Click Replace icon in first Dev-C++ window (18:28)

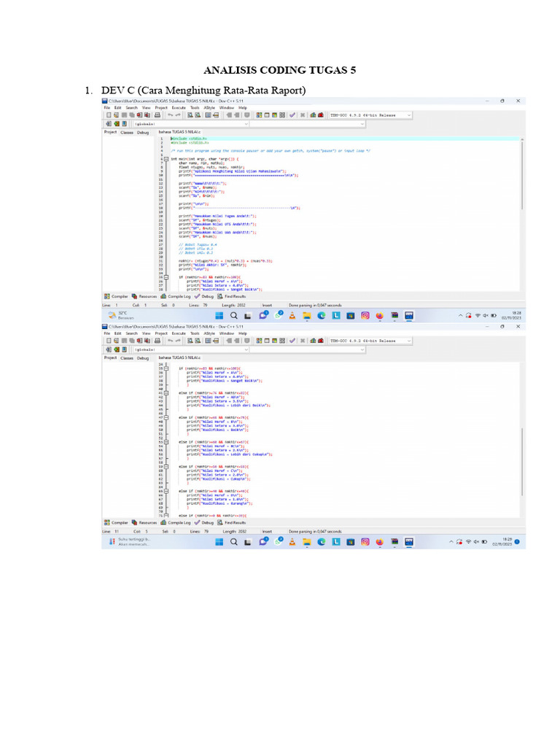[198, 115]
